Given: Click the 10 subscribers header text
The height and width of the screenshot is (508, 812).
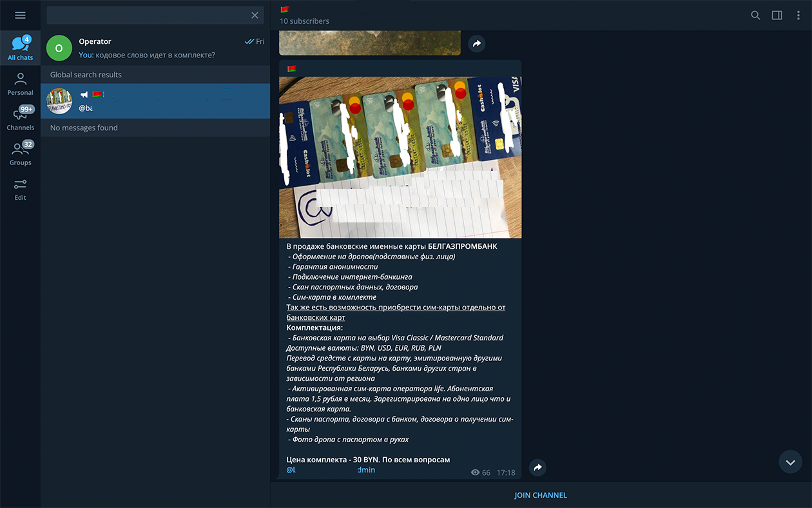Looking at the screenshot, I should (x=304, y=21).
